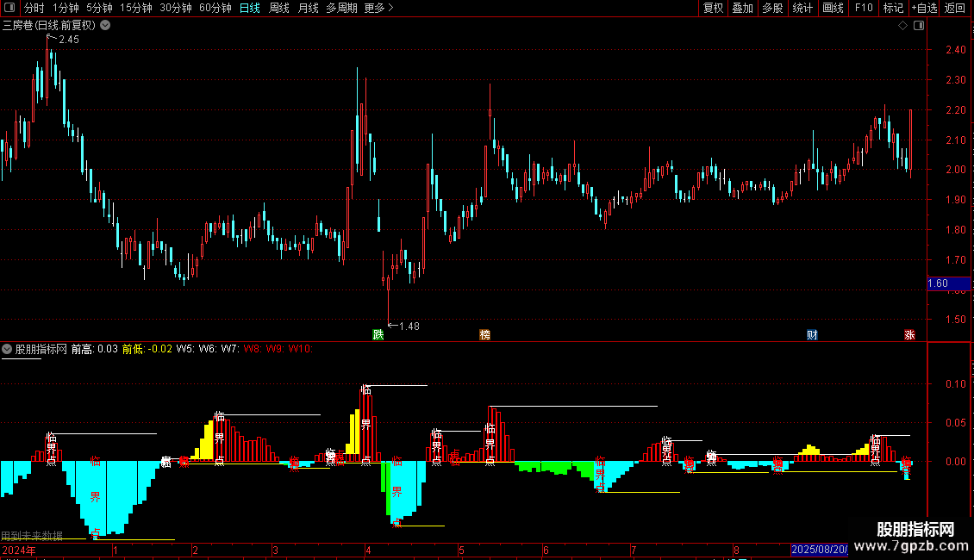The image size is (974, 560).
Task: Click the 三房巷(日线.前复权) title text
Action: tap(49, 26)
